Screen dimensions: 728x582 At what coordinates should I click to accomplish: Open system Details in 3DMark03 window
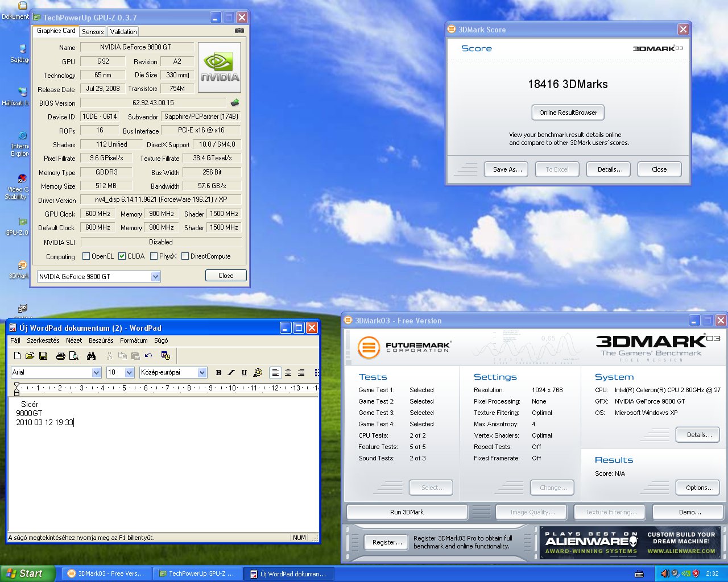699,435
